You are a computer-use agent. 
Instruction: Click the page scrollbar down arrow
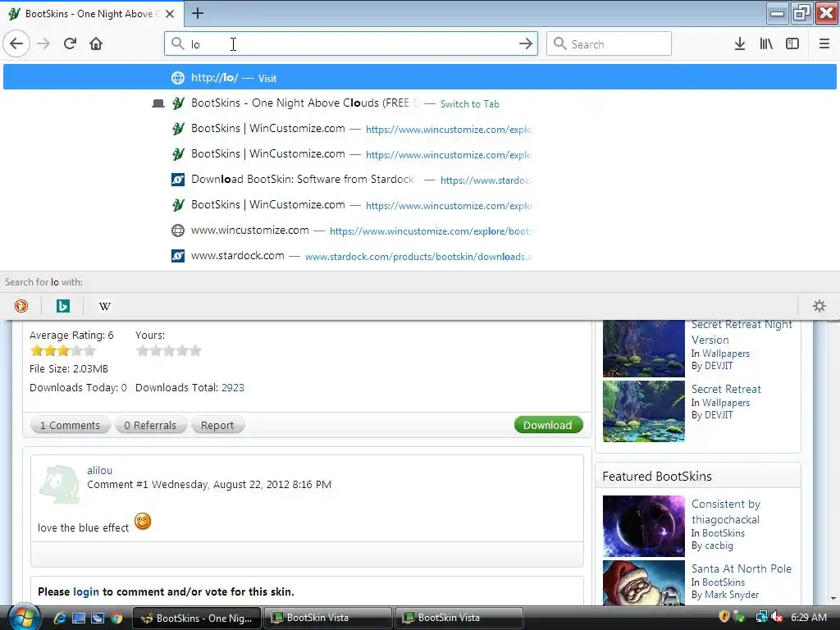(x=833, y=599)
